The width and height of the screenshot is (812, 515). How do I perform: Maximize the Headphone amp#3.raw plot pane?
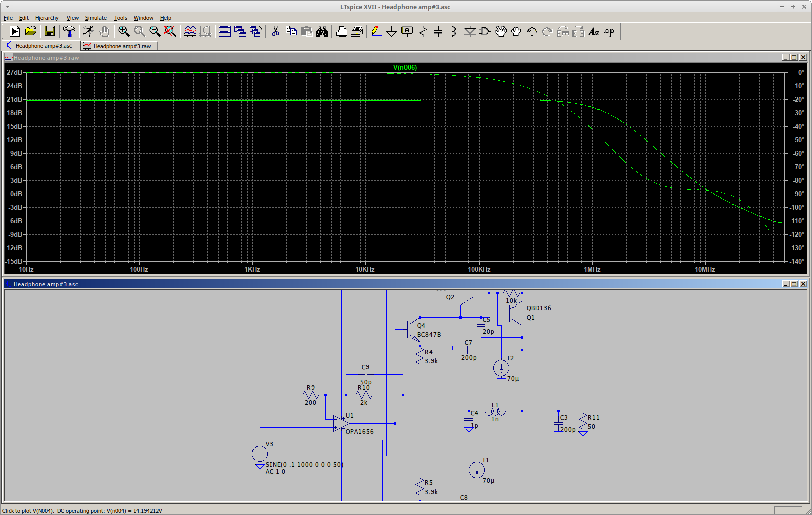pyautogui.click(x=794, y=57)
